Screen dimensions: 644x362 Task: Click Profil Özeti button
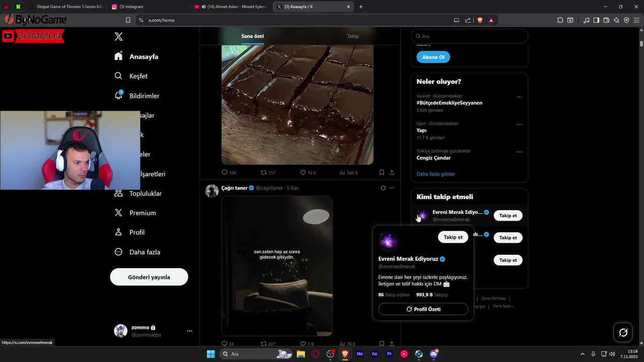pyautogui.click(x=423, y=309)
